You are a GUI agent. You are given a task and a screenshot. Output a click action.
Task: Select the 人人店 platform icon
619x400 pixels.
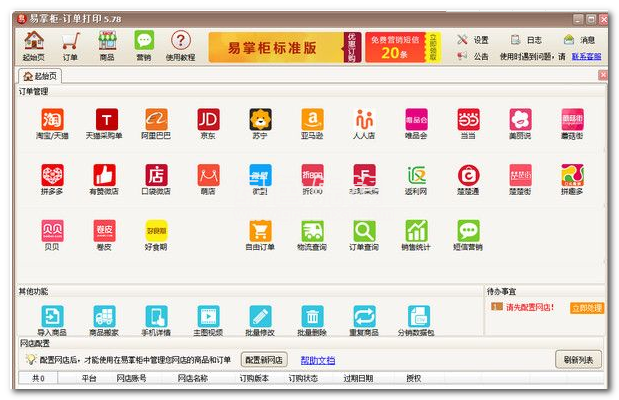(x=364, y=120)
